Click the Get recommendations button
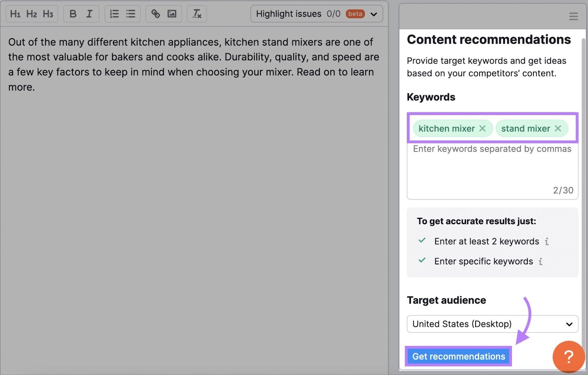The image size is (588, 375). [x=458, y=356]
